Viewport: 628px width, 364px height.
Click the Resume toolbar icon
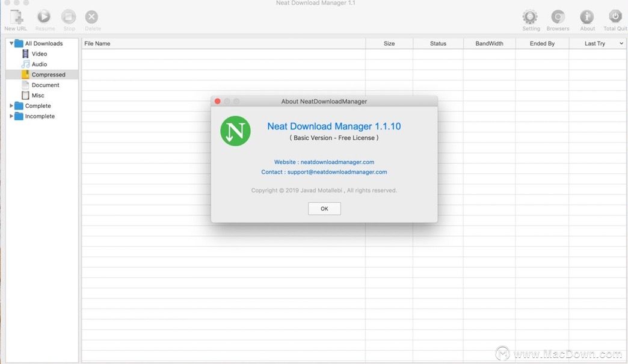point(44,17)
